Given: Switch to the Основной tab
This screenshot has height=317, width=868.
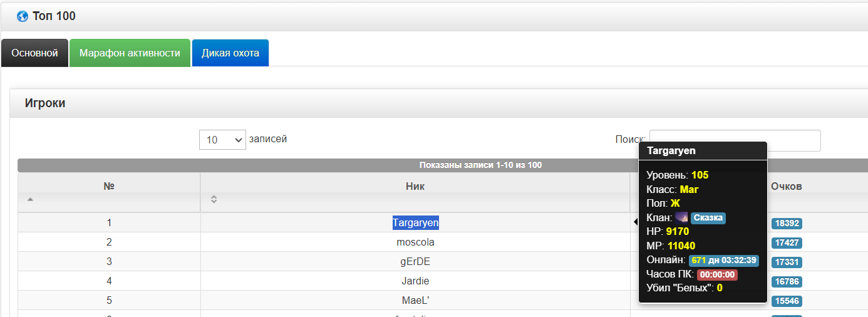Looking at the screenshot, I should click(x=34, y=53).
